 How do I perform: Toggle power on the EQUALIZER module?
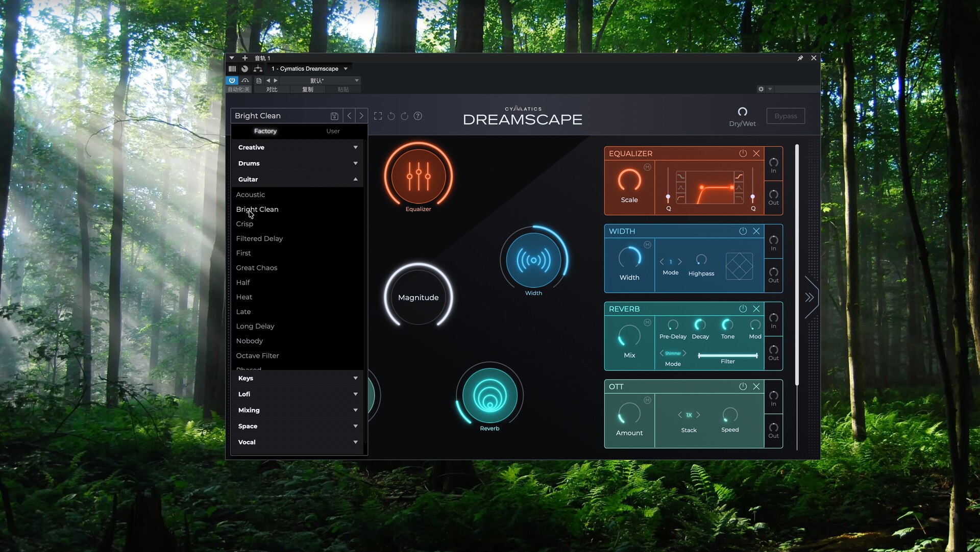[x=743, y=153]
